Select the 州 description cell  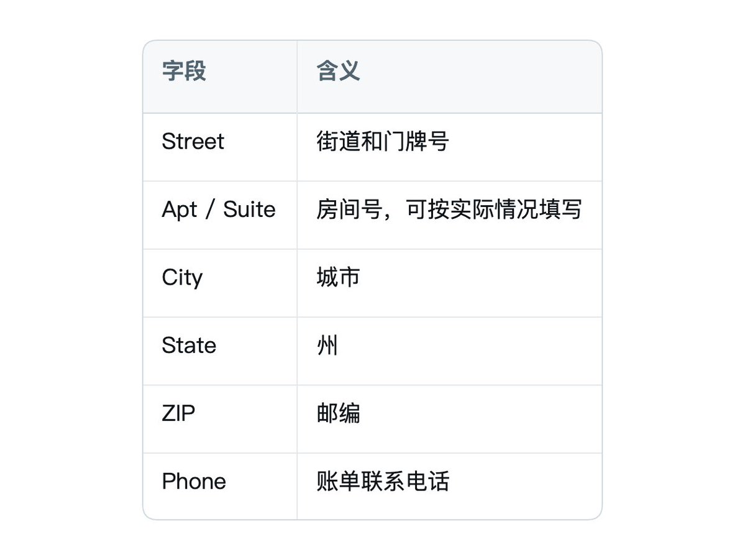(449, 351)
